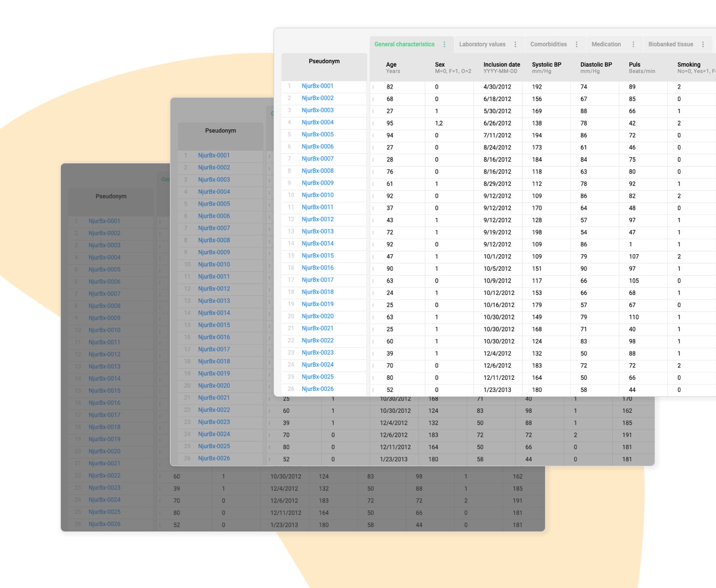
Task: Open NjurBx-0013 in the front table
Action: click(317, 231)
